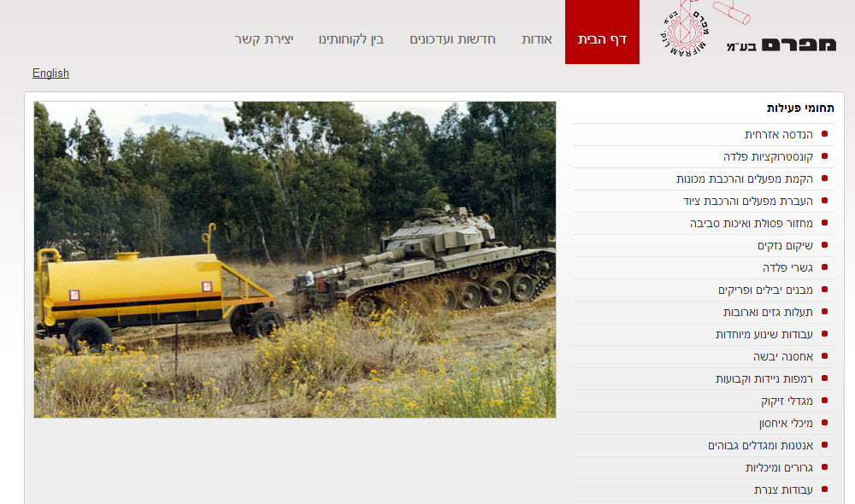Open חדשות ועדכונים in the navigation

[x=452, y=39]
